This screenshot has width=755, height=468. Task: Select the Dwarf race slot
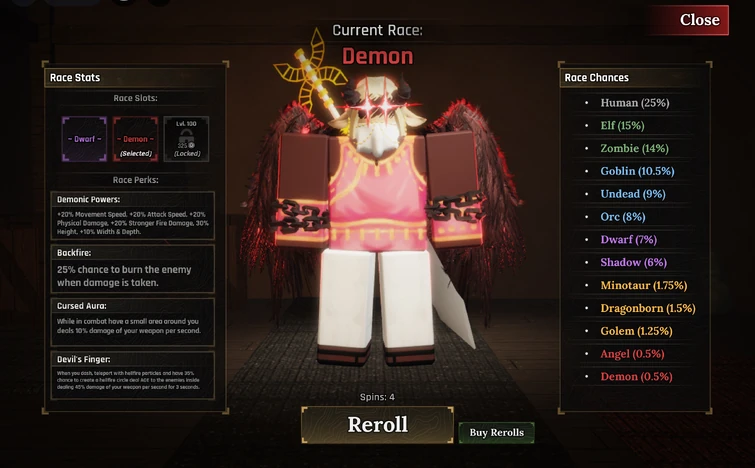[x=84, y=139]
